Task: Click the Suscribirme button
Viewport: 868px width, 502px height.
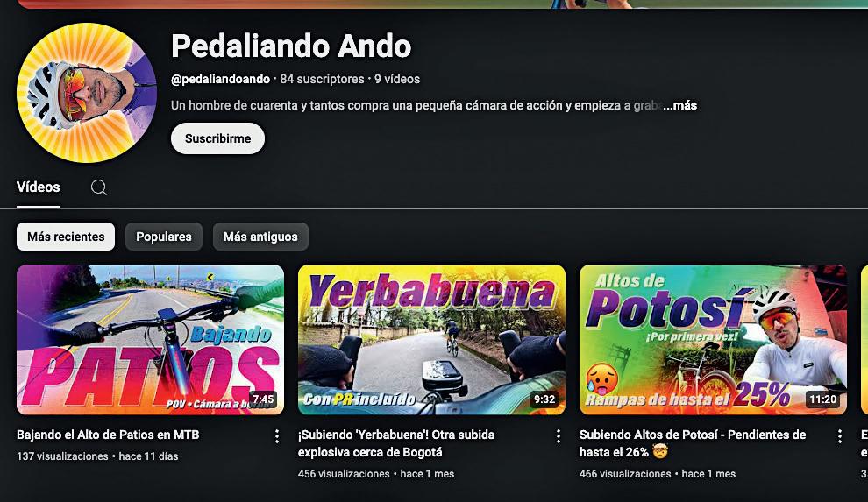Action: (217, 138)
